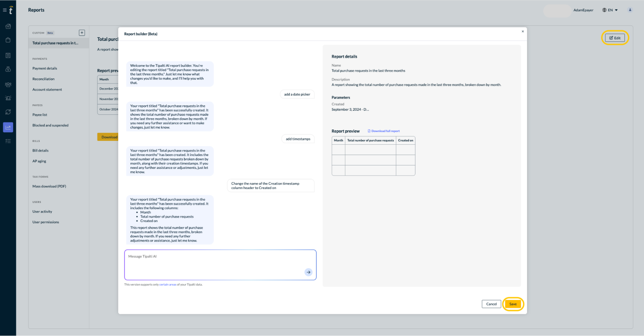Click the 'add timestamps' chat message

298,139
